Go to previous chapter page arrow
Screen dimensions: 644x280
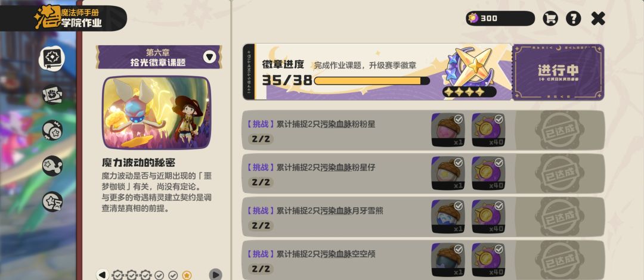[x=103, y=275]
